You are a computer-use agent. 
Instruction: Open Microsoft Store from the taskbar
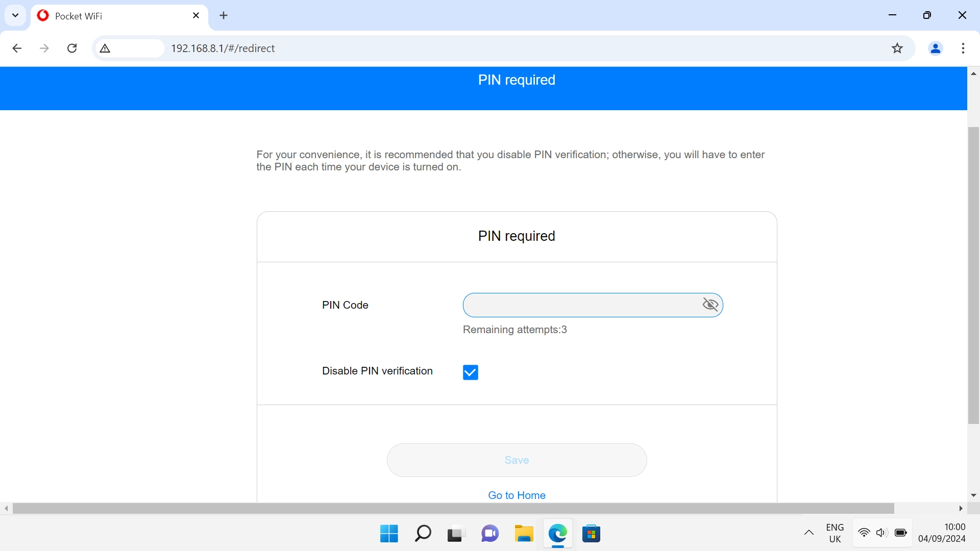[x=592, y=534]
